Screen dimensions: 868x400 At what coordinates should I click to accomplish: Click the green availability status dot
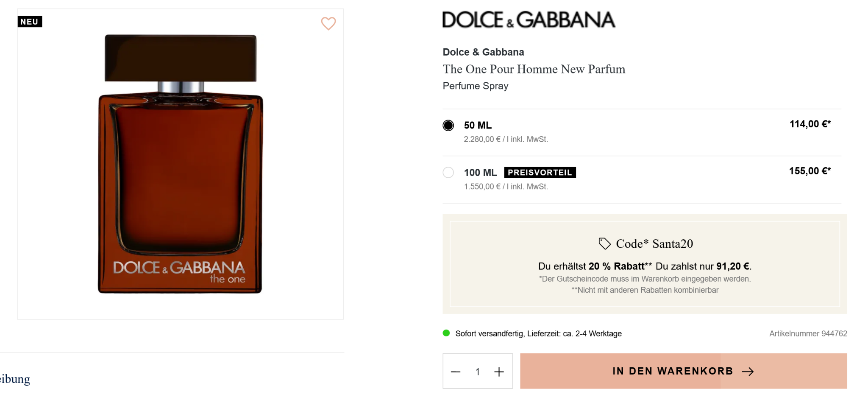[446, 333]
